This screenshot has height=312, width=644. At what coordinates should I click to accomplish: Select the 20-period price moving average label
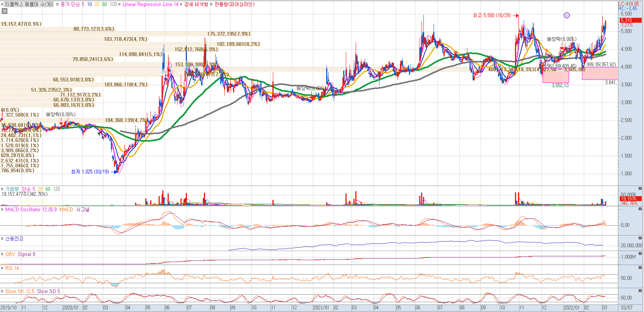pos(97,4)
